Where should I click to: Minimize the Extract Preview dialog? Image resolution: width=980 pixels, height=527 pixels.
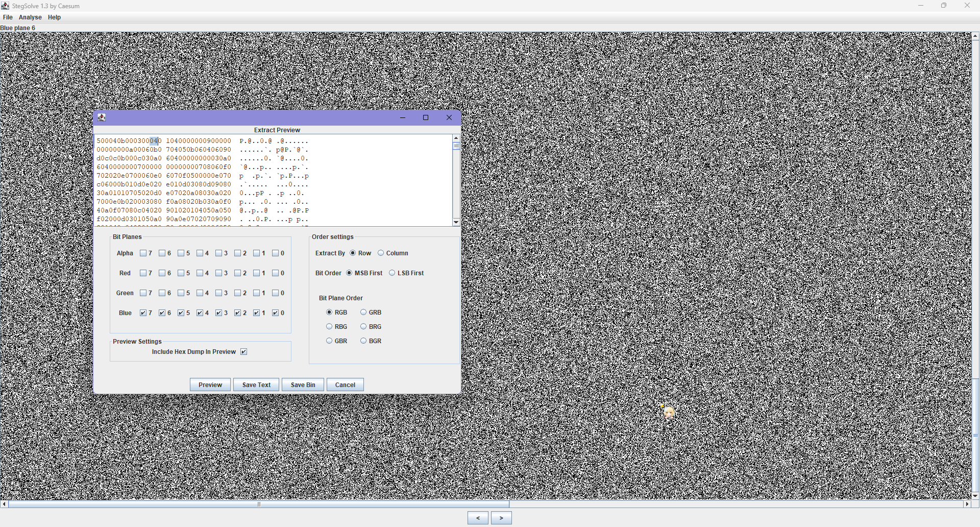coord(403,117)
